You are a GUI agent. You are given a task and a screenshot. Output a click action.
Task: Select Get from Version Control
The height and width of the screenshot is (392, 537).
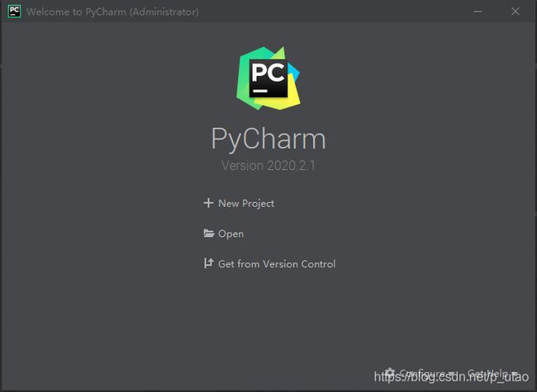tap(277, 264)
